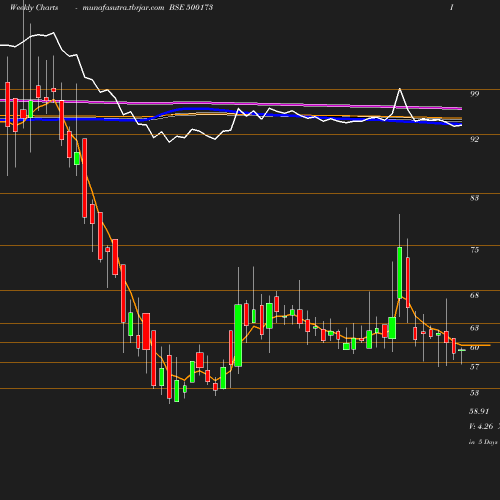Click the 'Weekly Charts' title text

(34, 7)
